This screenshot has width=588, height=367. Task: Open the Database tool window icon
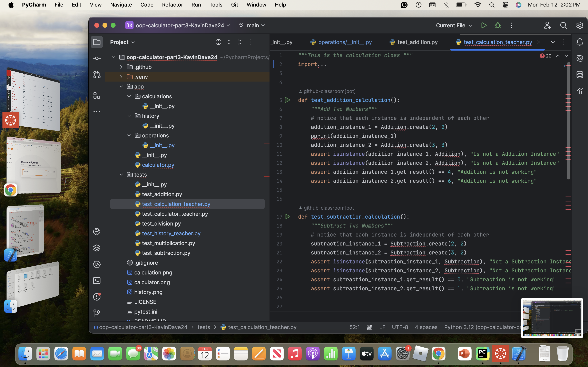click(580, 75)
